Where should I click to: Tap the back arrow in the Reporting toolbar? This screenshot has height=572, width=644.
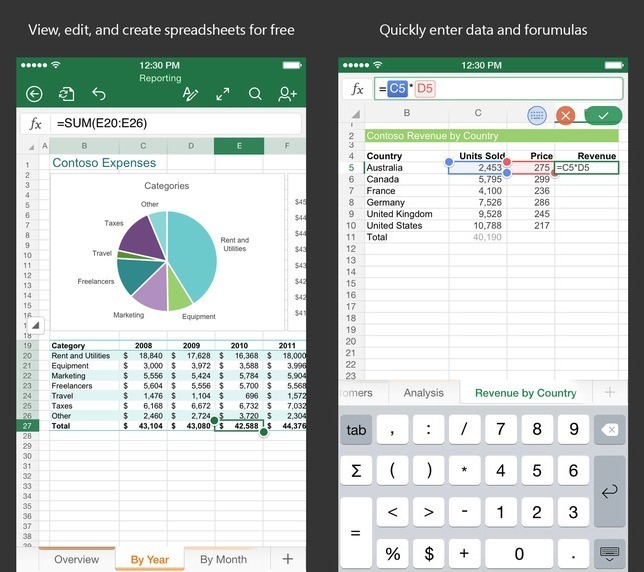click(x=35, y=94)
